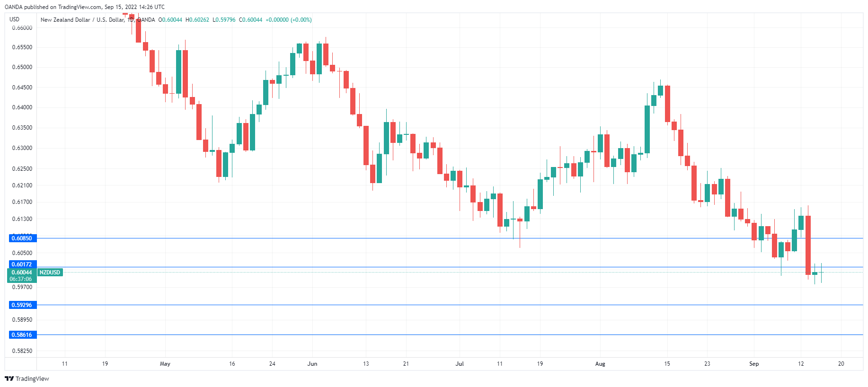Click the 24 date label on time axis
This screenshot has width=868, height=387.
272,364
